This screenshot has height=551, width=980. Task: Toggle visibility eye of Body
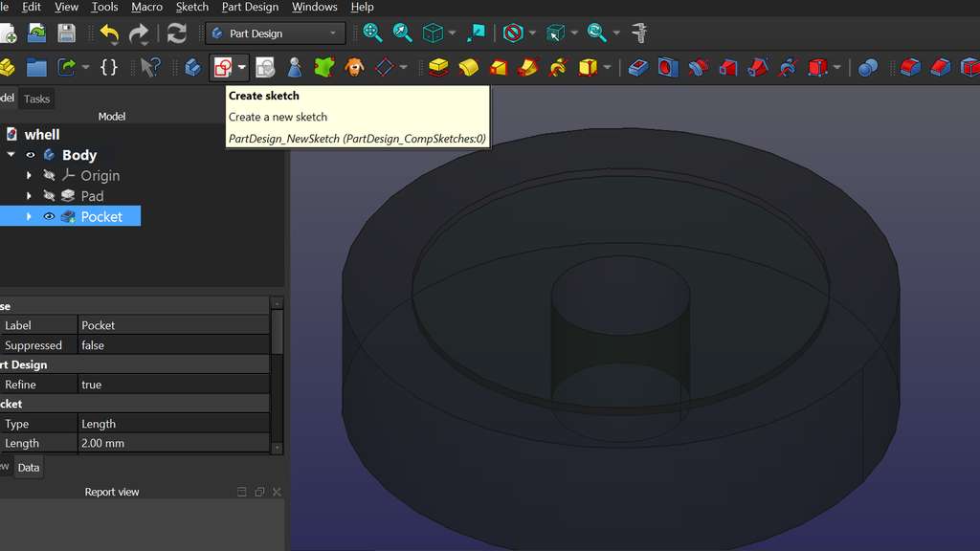pyautogui.click(x=31, y=155)
